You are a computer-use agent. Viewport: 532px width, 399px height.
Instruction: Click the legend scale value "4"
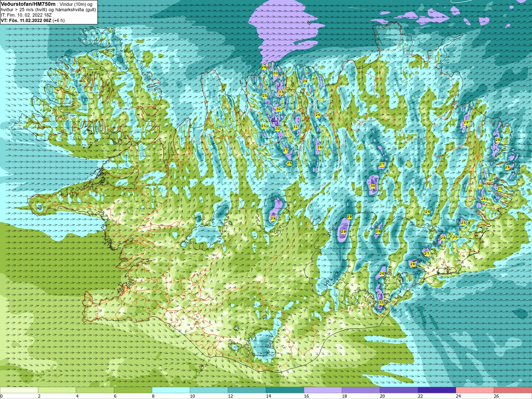click(77, 396)
